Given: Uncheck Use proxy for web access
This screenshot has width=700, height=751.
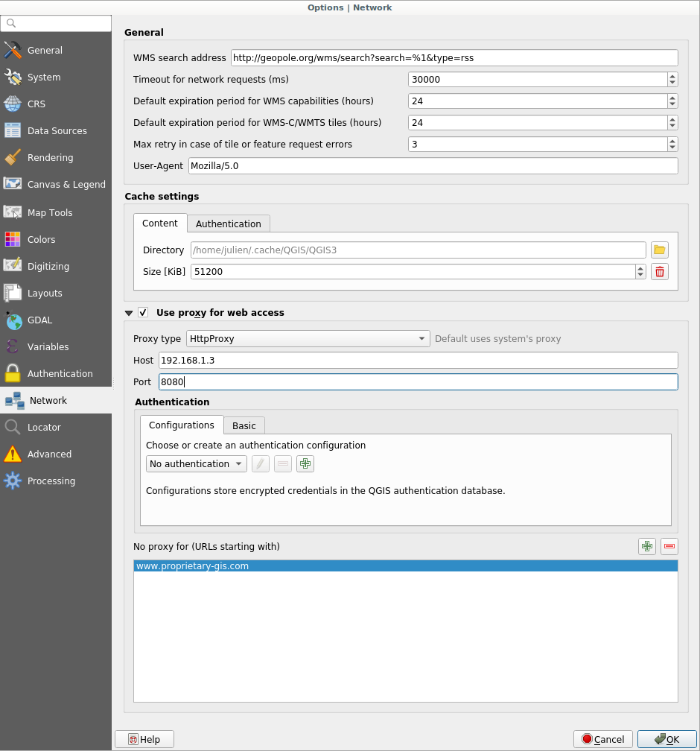Looking at the screenshot, I should click(x=143, y=313).
